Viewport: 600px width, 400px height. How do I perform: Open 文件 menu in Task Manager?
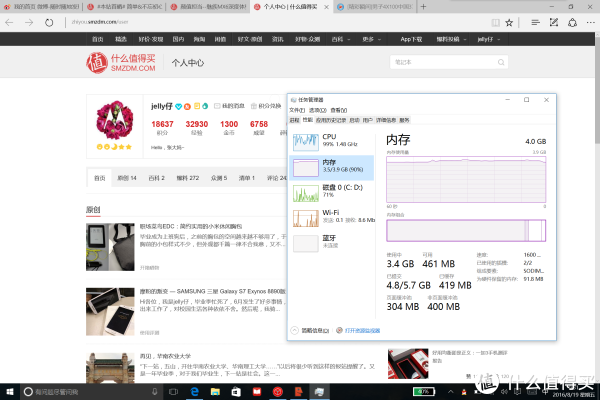point(297,110)
